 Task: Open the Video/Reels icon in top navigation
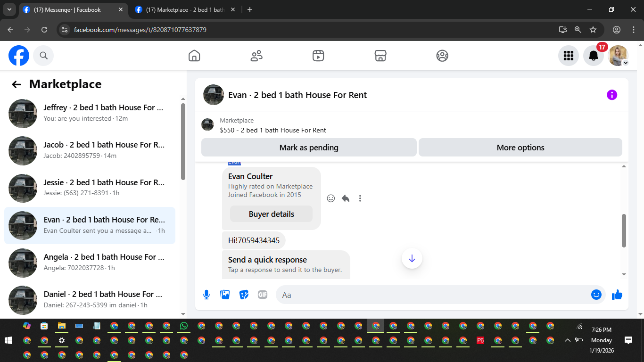click(318, 56)
